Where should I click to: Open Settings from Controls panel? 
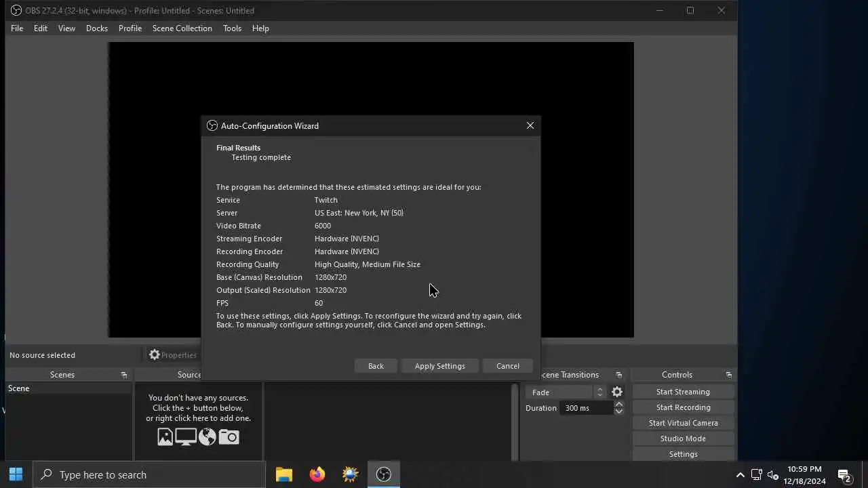click(x=683, y=454)
